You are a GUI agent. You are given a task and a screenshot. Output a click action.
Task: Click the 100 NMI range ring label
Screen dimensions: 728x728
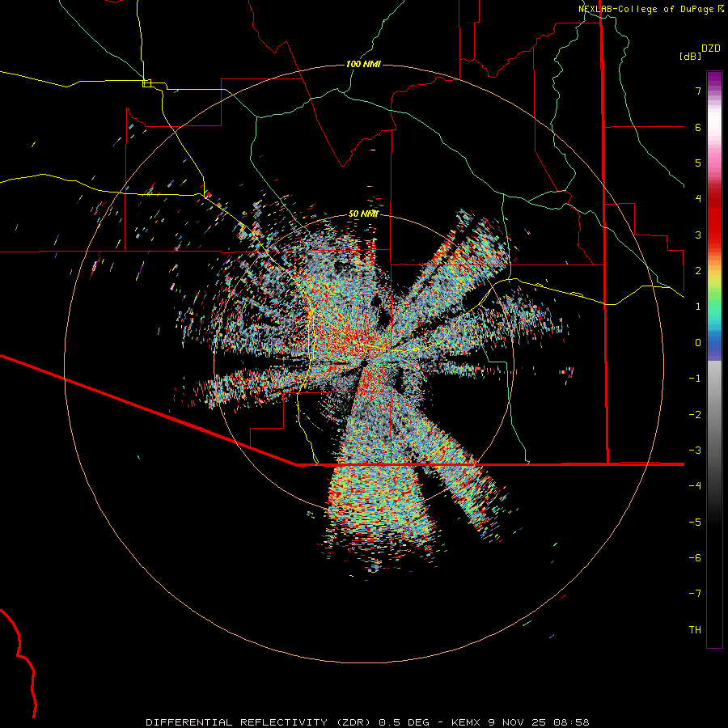coord(363,64)
